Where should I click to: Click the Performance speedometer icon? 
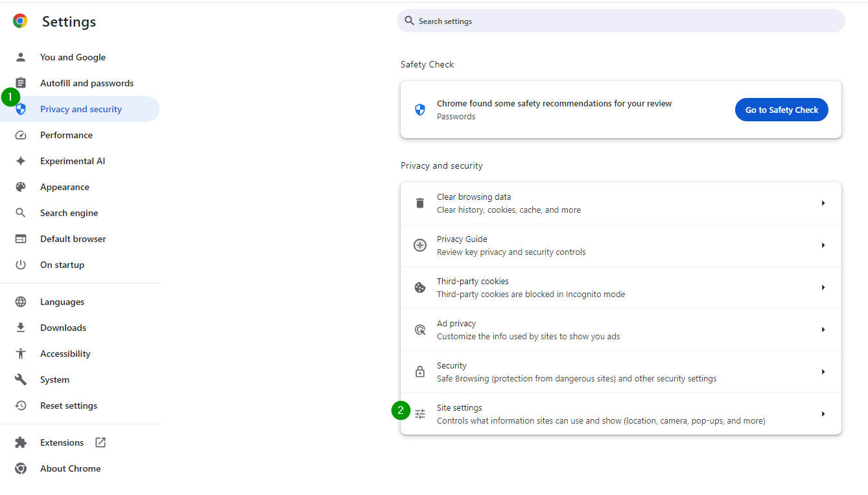(x=21, y=135)
